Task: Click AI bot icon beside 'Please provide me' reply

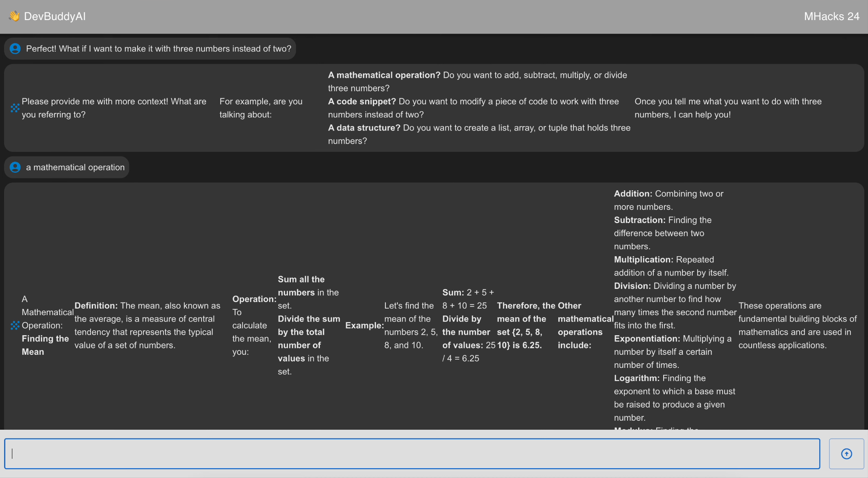Action: 15,108
